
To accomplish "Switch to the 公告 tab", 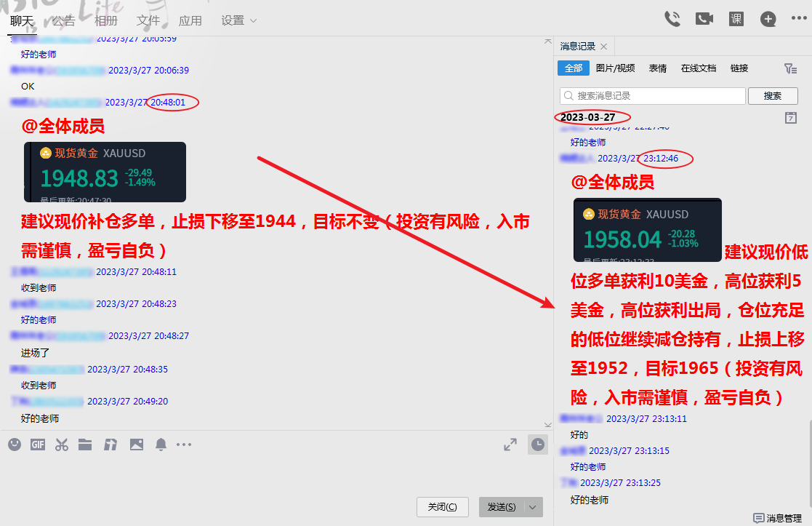I will 64,20.
